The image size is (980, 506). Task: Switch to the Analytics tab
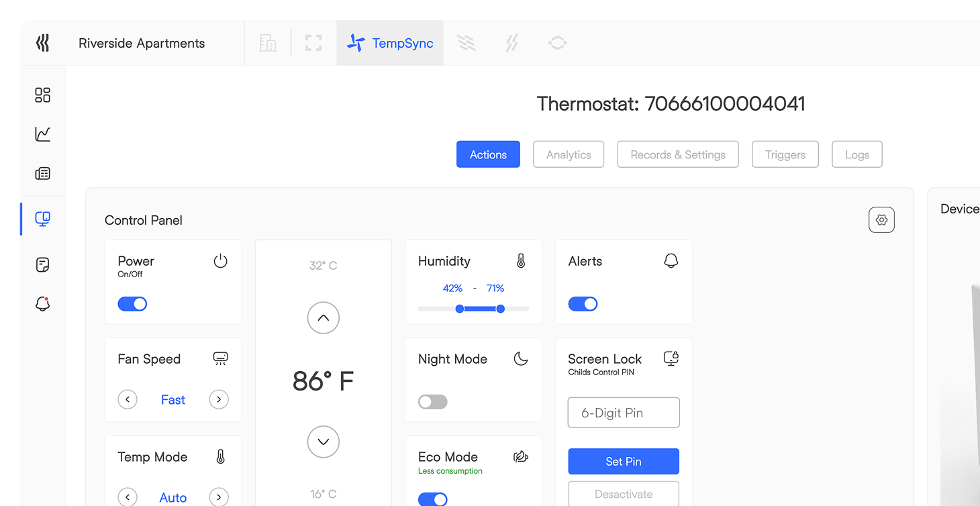[569, 154]
